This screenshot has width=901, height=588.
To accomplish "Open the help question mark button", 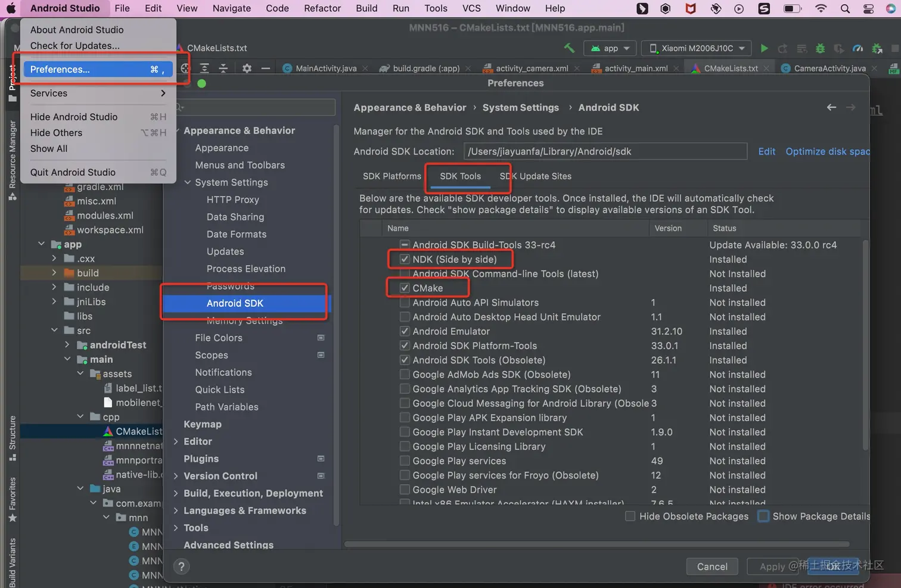I will pos(182,567).
